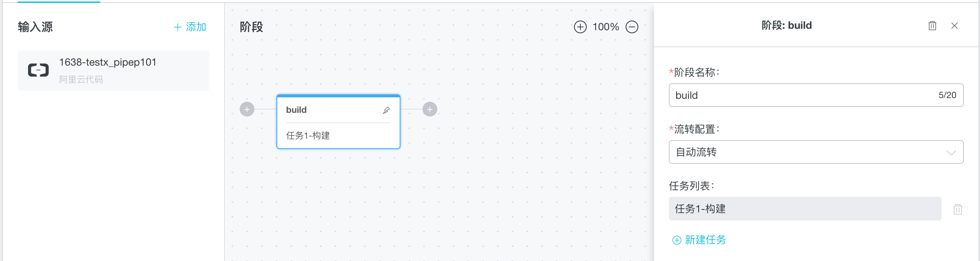Zoom in the stage canvas

[580, 27]
